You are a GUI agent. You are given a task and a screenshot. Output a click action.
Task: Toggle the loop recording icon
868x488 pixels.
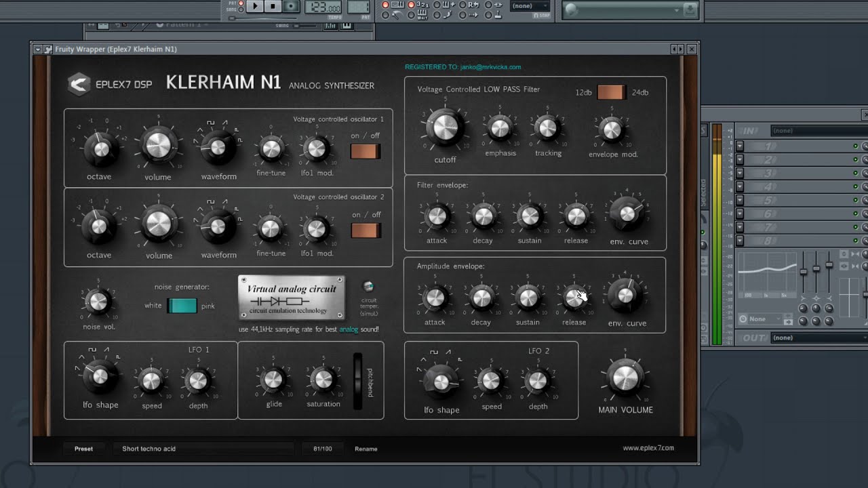click(x=473, y=5)
